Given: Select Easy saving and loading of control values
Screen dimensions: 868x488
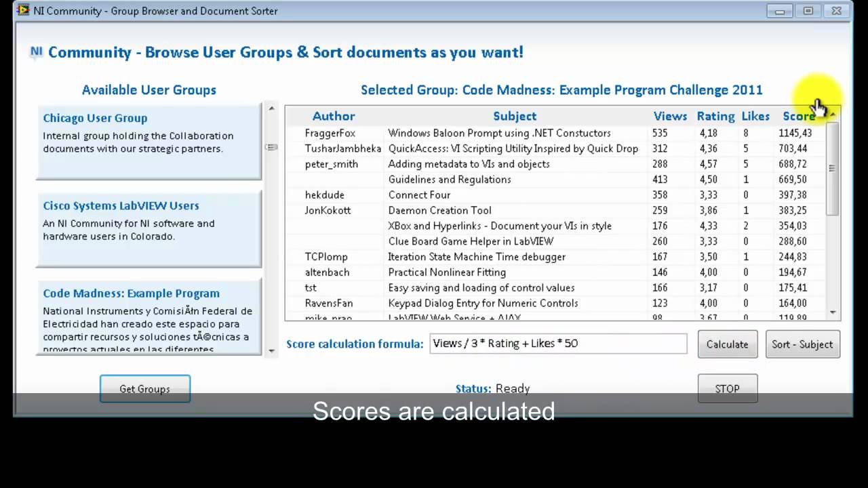Looking at the screenshot, I should point(481,288).
